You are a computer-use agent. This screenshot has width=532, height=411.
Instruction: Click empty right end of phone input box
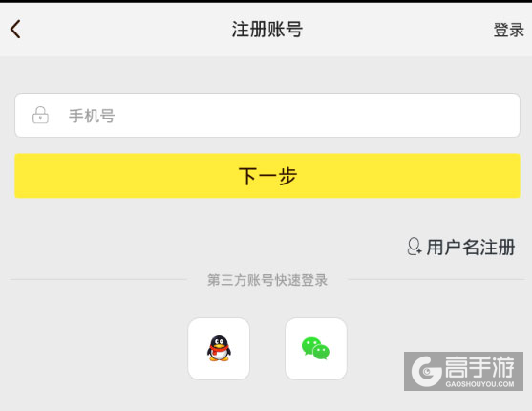point(475,115)
